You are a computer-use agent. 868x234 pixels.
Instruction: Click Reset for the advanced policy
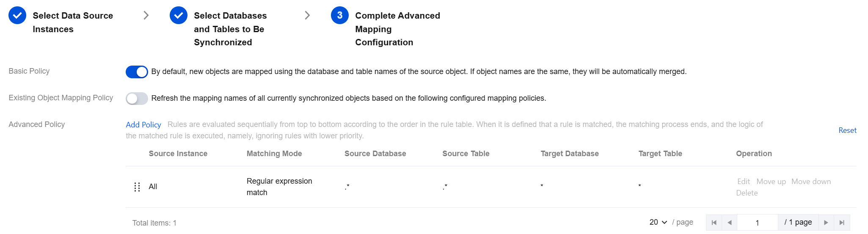(847, 130)
